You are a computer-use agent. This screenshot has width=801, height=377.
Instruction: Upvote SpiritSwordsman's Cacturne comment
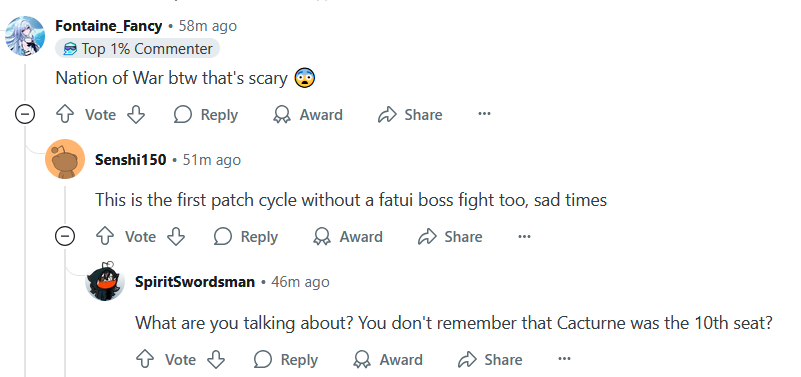[145, 359]
